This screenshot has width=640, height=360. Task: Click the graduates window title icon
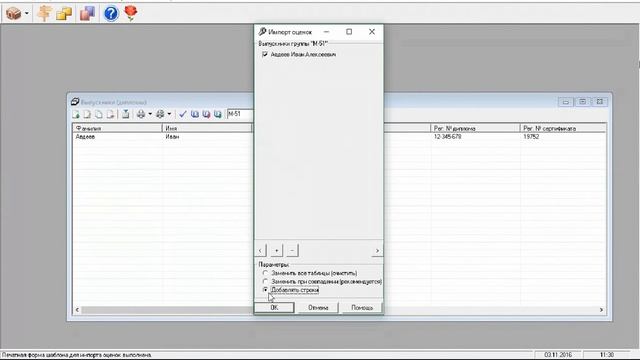click(75, 102)
